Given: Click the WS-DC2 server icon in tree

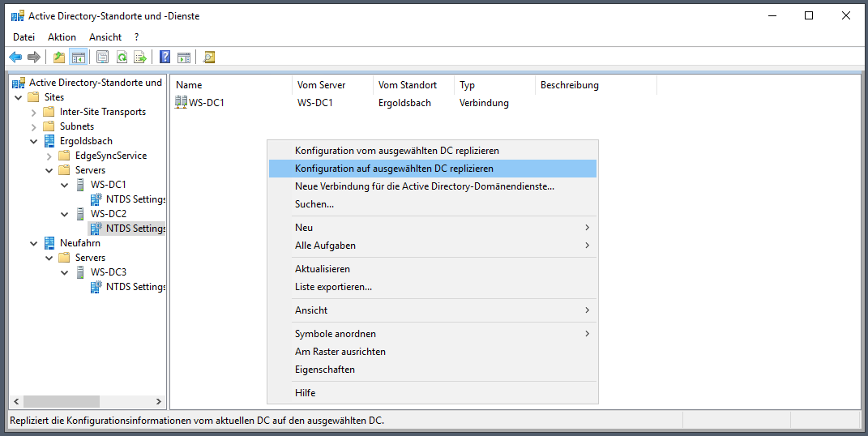Looking at the screenshot, I should (81, 214).
